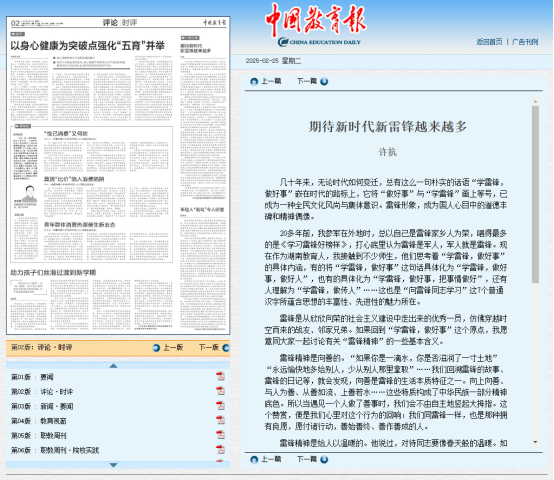Image resolution: width=554 pixels, height=480 pixels.
Task: Click the 上一版 arrow icon
Action: 156,348
